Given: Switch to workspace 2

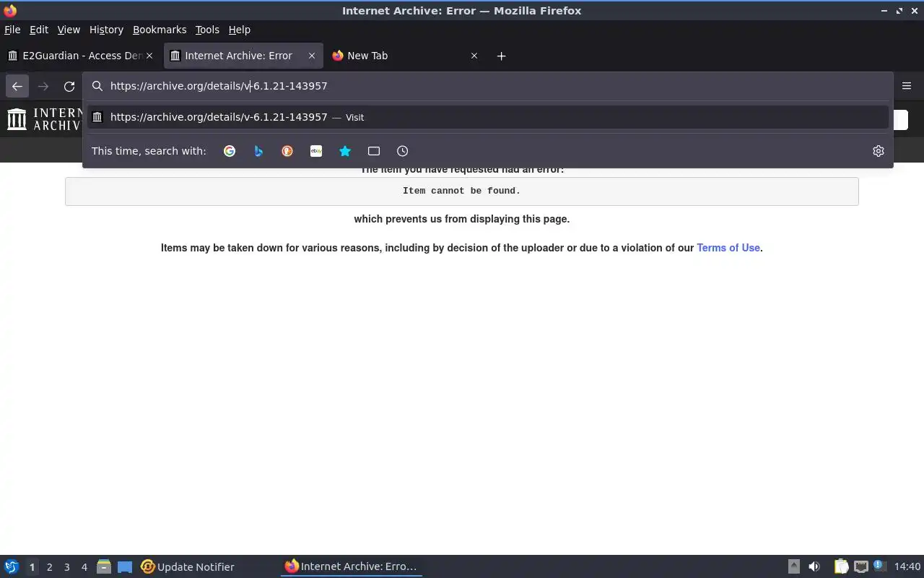Looking at the screenshot, I should pos(49,567).
